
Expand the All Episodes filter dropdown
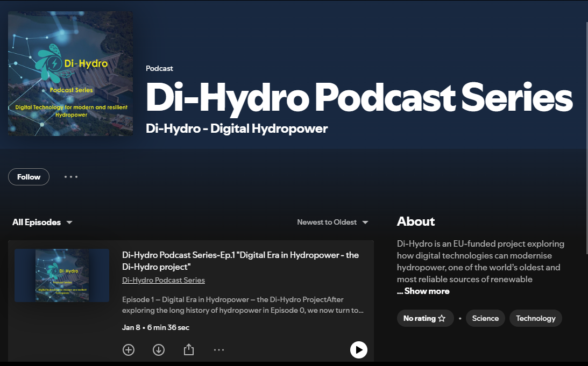point(42,223)
